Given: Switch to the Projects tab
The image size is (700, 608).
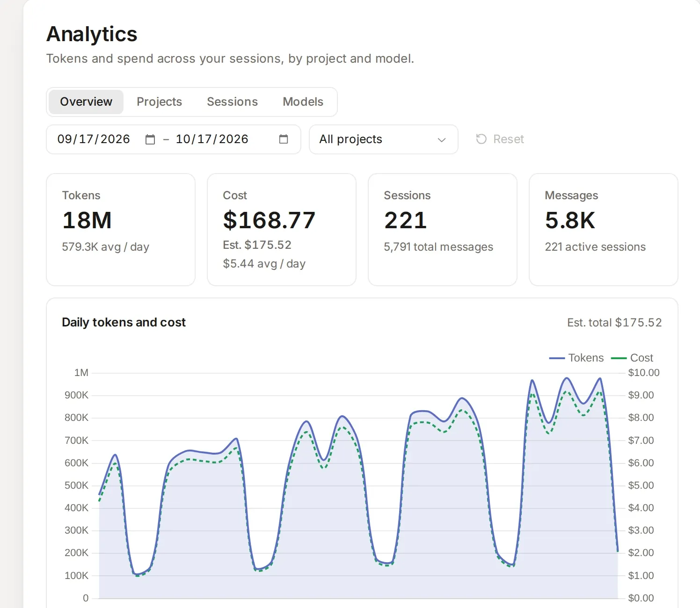Looking at the screenshot, I should [159, 102].
